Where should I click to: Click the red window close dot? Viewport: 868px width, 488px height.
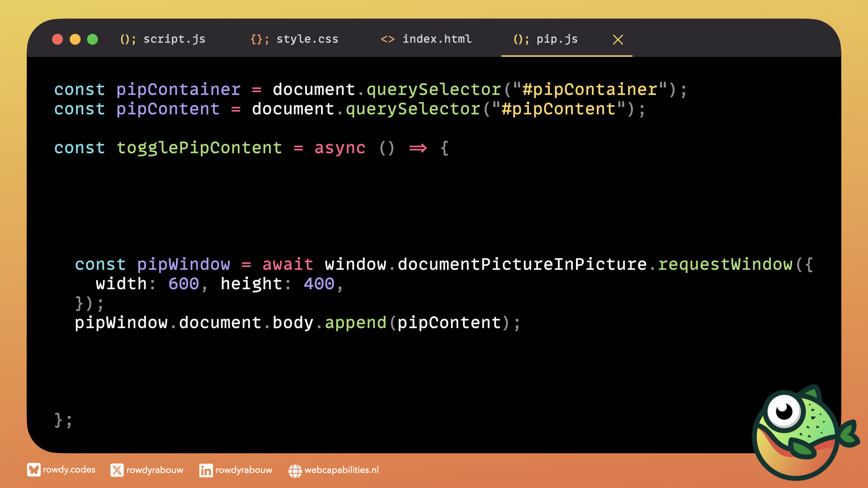(57, 39)
